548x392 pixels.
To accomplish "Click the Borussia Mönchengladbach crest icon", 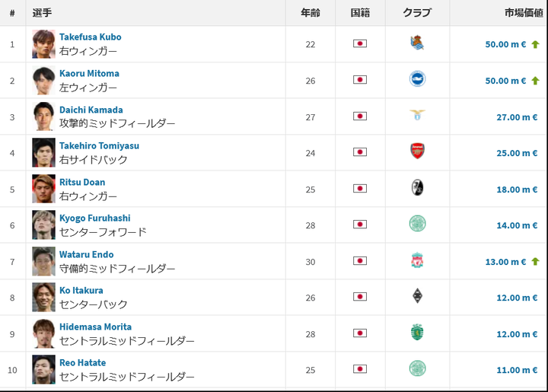I will (x=417, y=296).
